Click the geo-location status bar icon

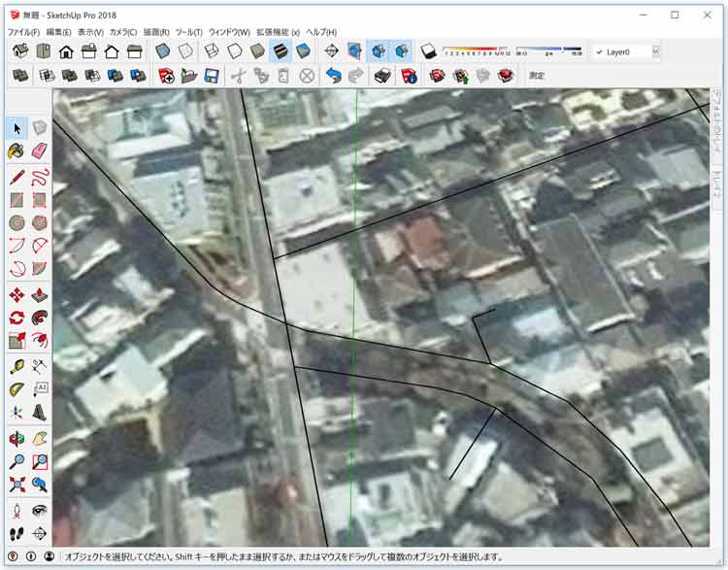click(13, 556)
